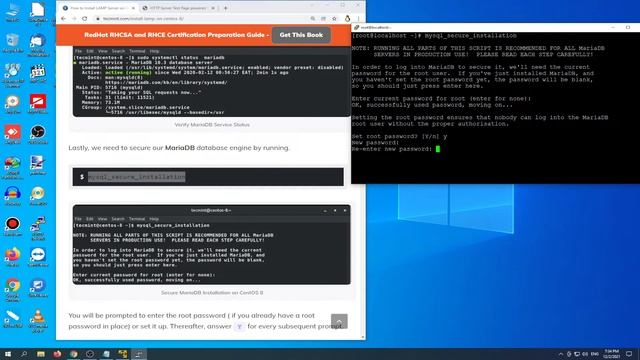Open the mysql_secure_installation terminal screenshot image
The height and width of the screenshot is (360, 640).
[x=211, y=244]
